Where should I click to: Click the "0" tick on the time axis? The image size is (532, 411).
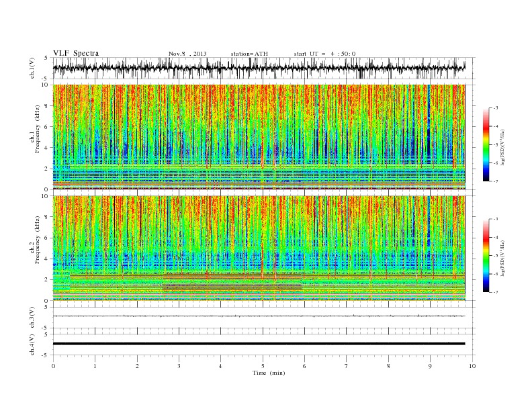(x=53, y=366)
